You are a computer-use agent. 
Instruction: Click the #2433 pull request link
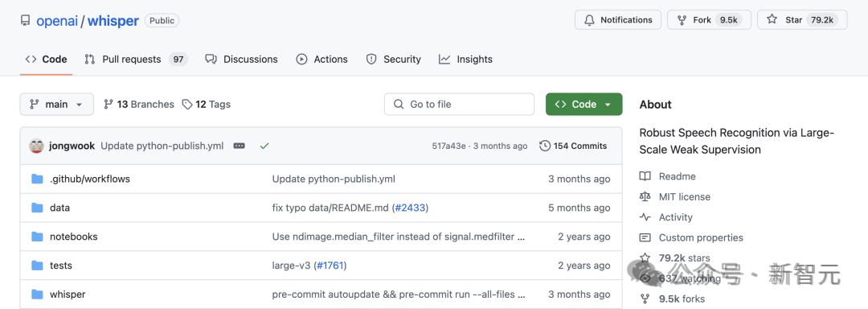(x=410, y=208)
